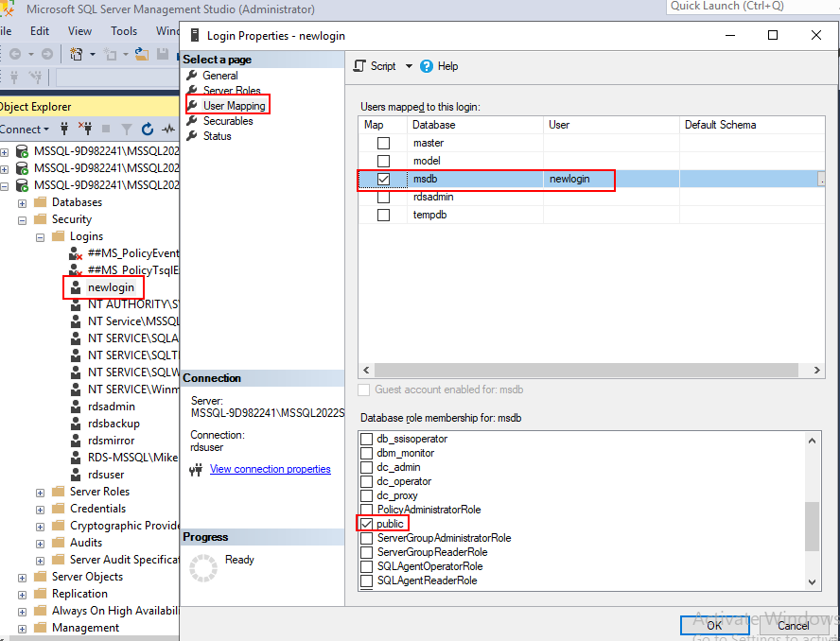Click the OK button

click(714, 625)
